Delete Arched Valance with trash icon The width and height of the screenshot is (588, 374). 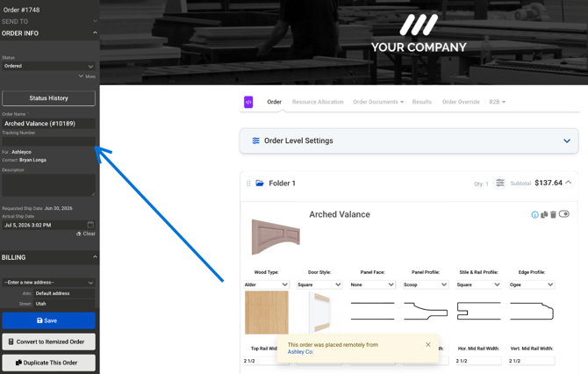[x=553, y=214]
